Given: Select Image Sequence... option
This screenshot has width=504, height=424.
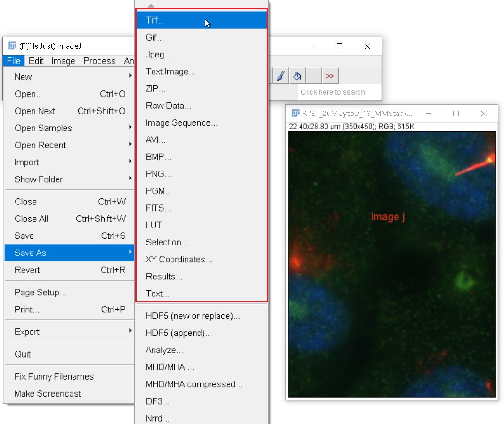Looking at the screenshot, I should 202,123.
